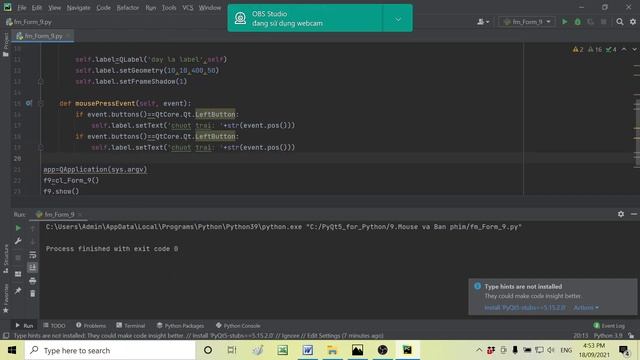The image size is (640, 360).
Task: Toggle tool window bars icon in the status bar corner
Action: [x=6, y=336]
